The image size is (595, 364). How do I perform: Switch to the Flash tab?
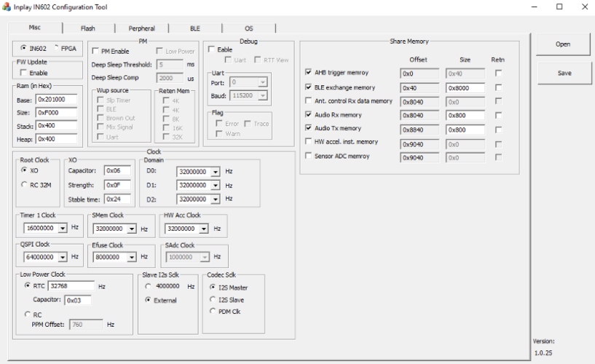pyautogui.click(x=88, y=28)
